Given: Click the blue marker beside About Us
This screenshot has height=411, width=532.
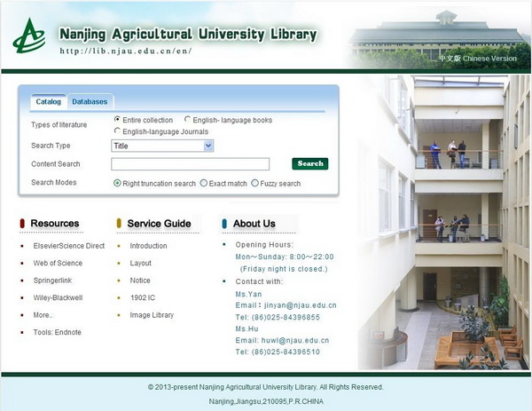Looking at the screenshot, I should pyautogui.click(x=224, y=224).
